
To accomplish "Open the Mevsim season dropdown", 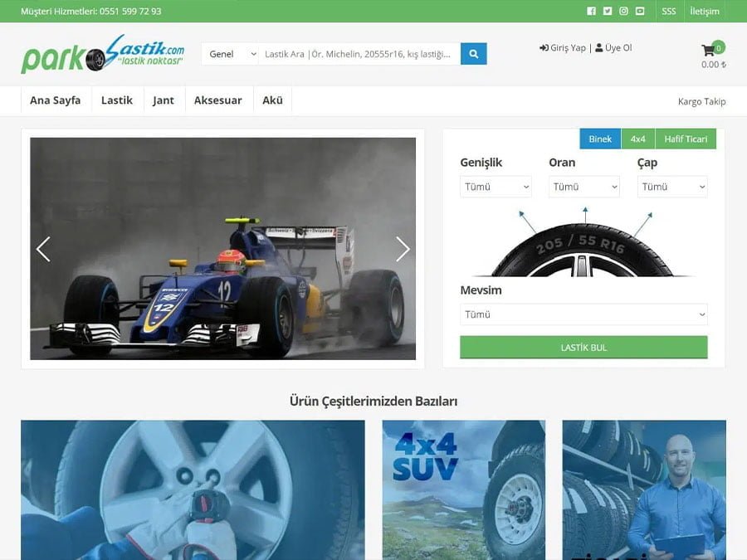I will point(583,314).
